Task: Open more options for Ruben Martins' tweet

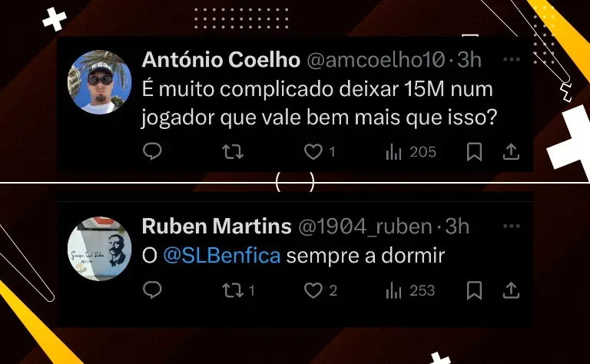Action: click(512, 226)
